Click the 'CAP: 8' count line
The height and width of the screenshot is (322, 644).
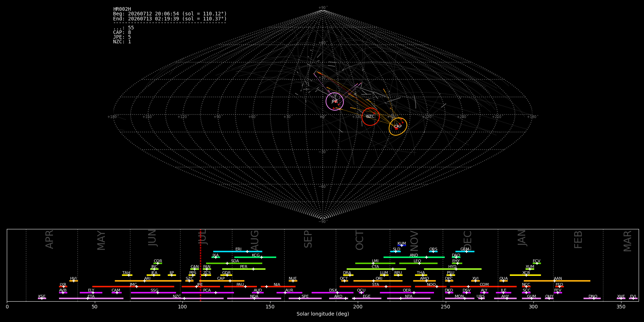(122, 32)
